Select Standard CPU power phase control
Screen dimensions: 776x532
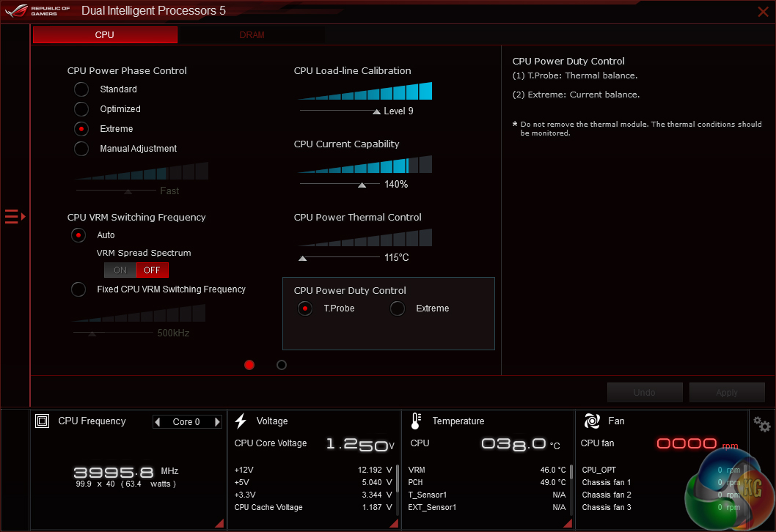pos(81,89)
